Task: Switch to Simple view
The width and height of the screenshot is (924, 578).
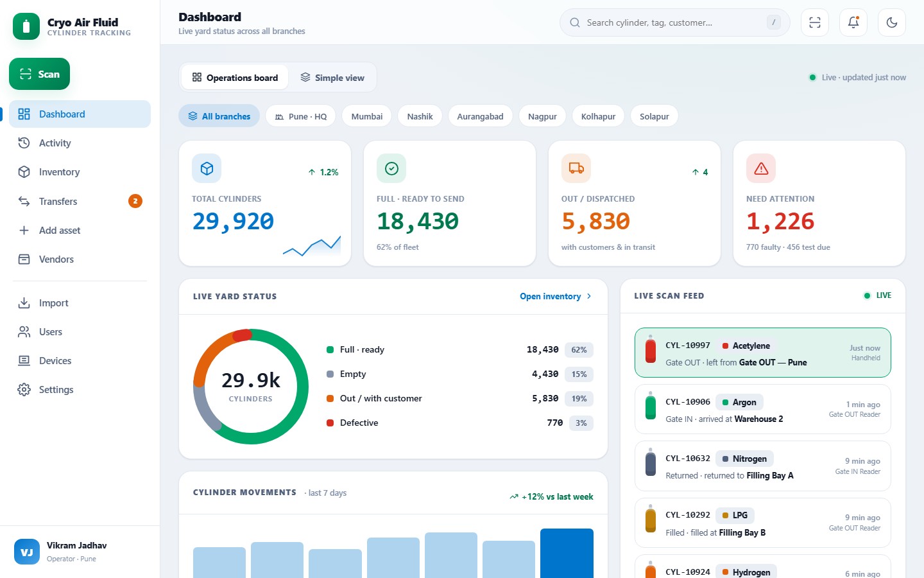Action: coord(332,78)
